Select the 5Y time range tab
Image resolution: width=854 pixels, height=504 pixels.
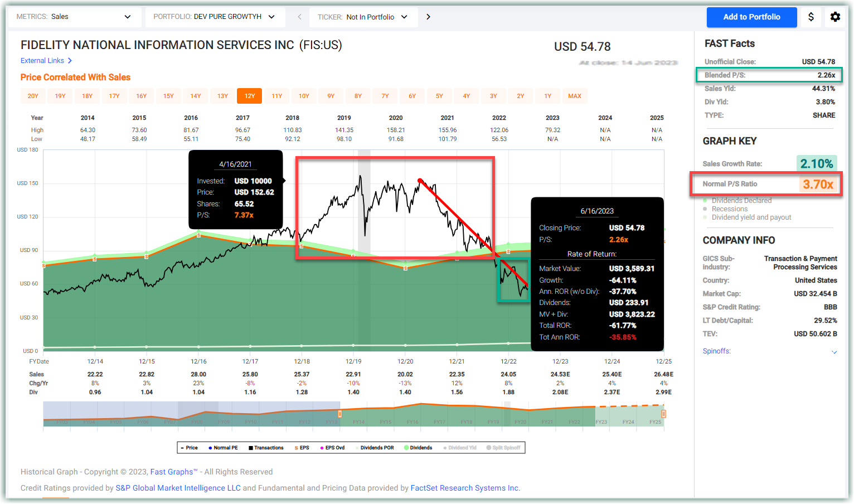(439, 96)
